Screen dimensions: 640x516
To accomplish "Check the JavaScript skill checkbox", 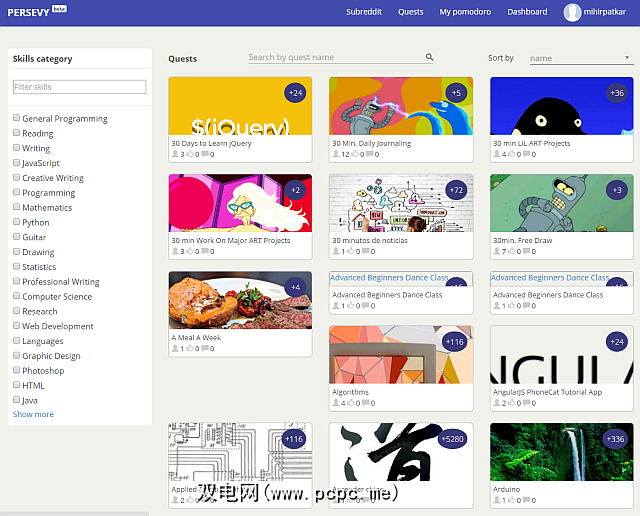I will (16, 163).
